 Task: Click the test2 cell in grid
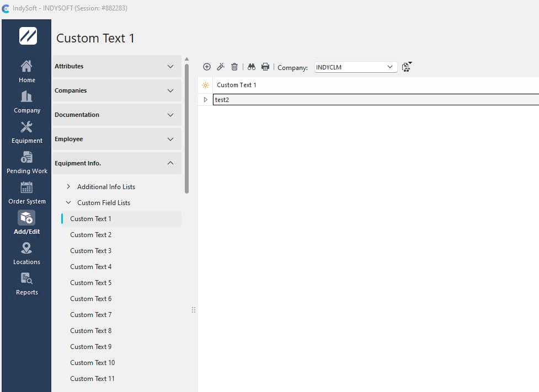click(376, 100)
